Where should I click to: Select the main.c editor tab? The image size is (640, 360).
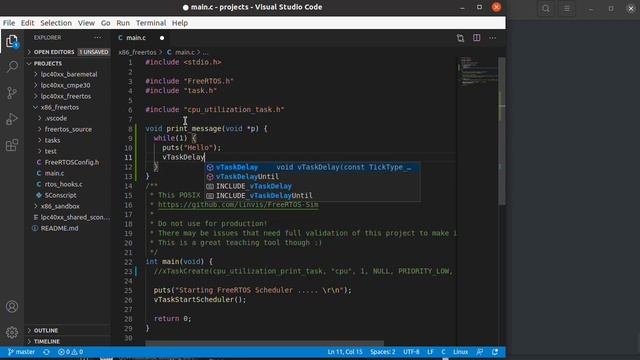[x=135, y=38]
